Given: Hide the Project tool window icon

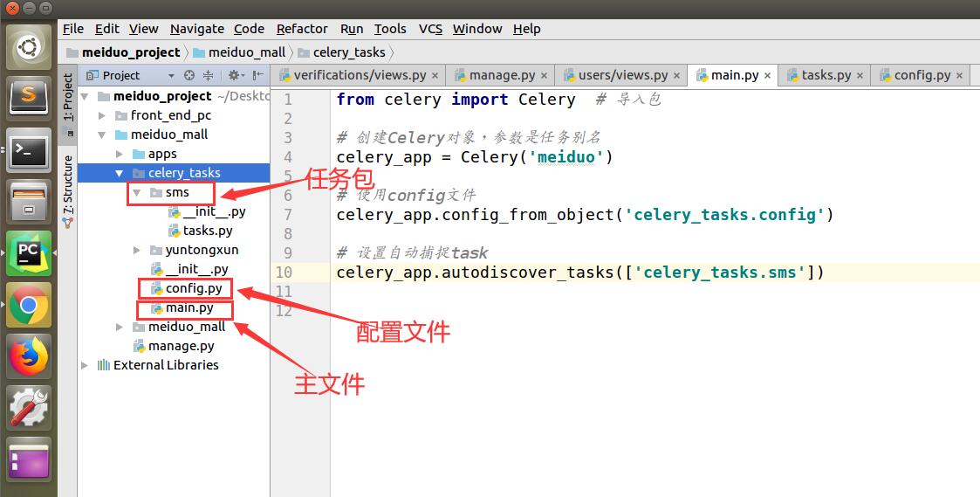Looking at the screenshot, I should pos(257,75).
